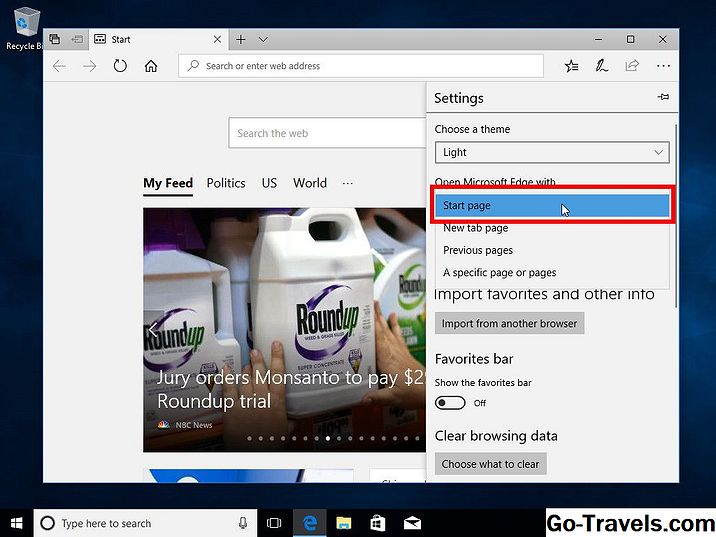Click the Type here to search box
The height and width of the screenshot is (537, 716).
144,523
